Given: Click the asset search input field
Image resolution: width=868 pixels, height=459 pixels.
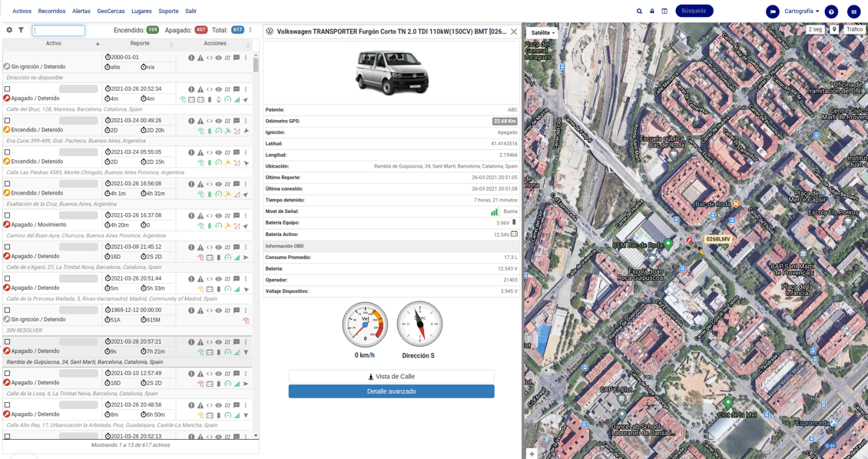Looking at the screenshot, I should pos(58,31).
